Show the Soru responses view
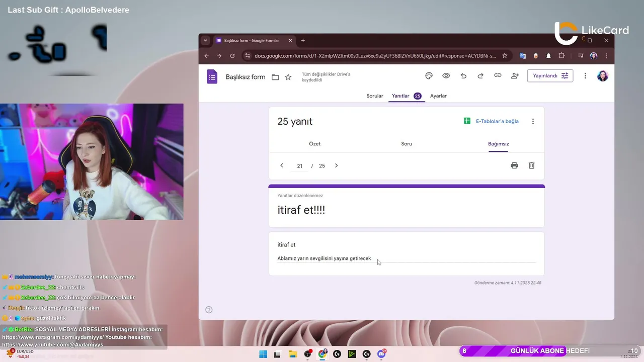 tap(407, 144)
